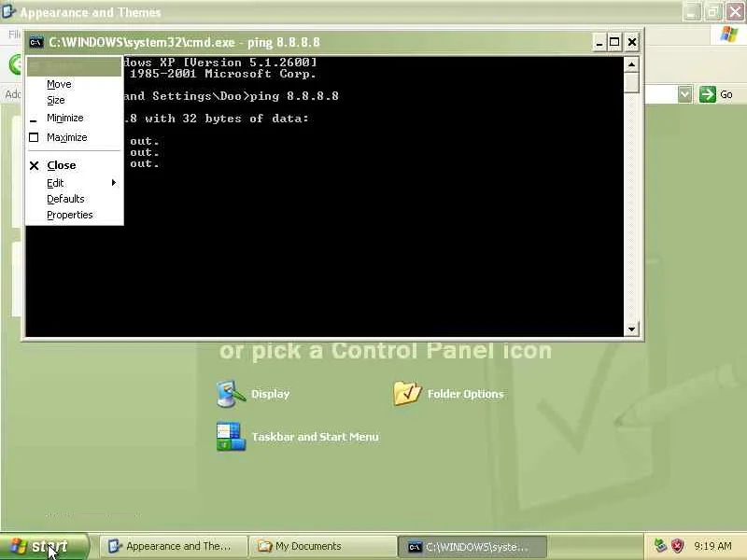
Task: Open the Start menu
Action: tap(44, 546)
